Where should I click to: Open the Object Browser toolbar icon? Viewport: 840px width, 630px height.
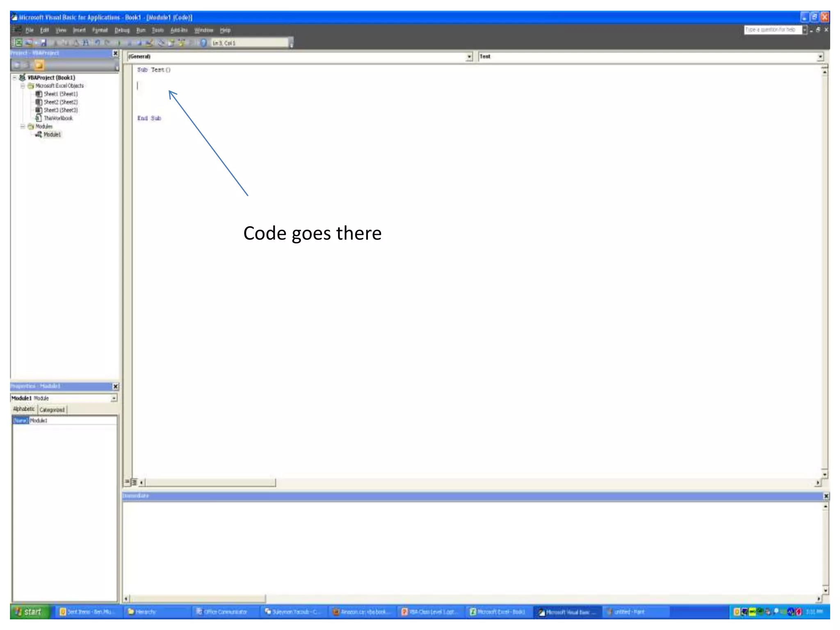coord(182,43)
